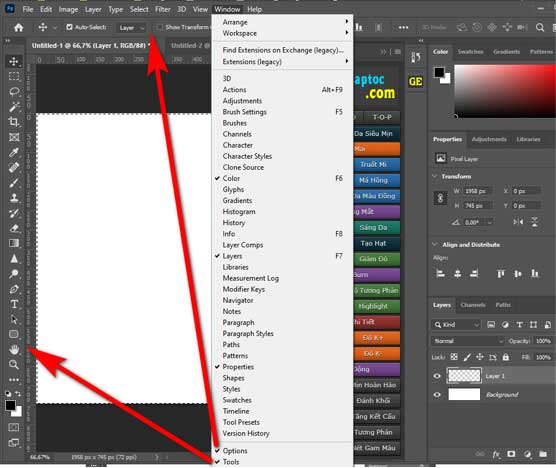
Task: Select the Lasso tool
Action: click(14, 92)
